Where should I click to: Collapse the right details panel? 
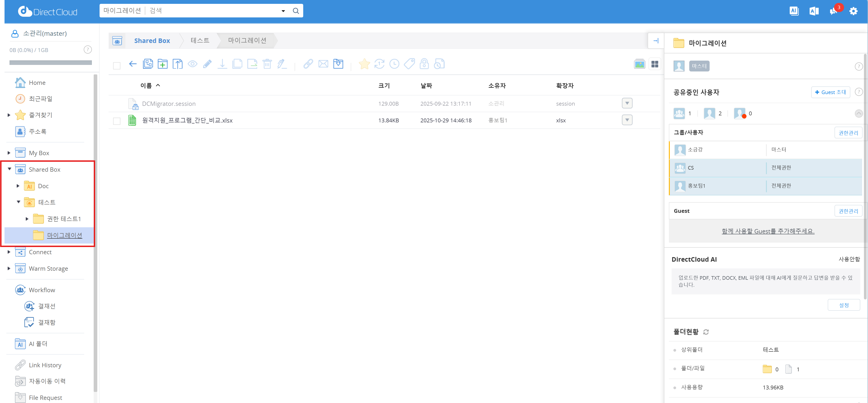[656, 41]
